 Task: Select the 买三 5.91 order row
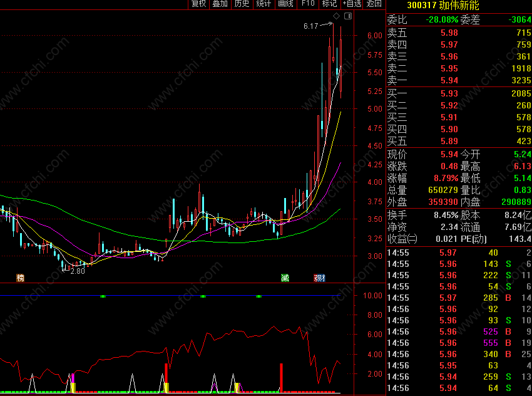[459, 117]
